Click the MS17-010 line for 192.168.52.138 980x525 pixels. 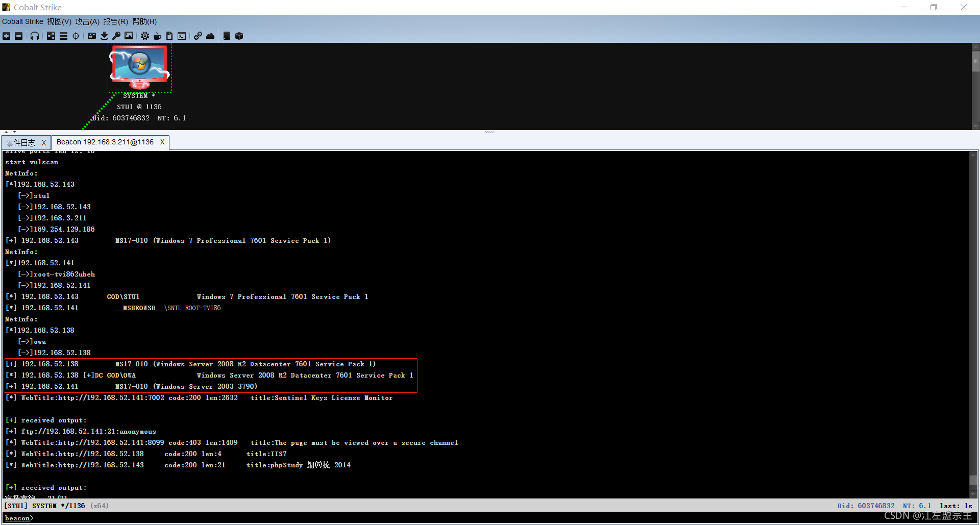190,364
